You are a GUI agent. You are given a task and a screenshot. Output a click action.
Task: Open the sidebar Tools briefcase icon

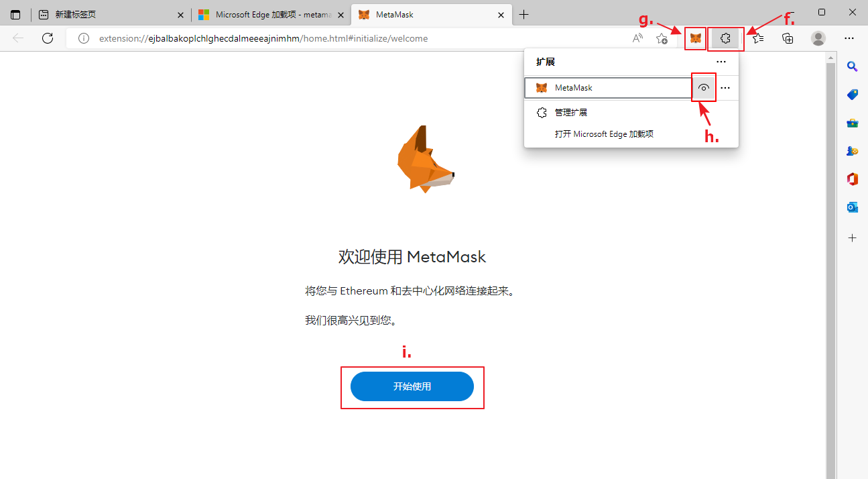853,123
